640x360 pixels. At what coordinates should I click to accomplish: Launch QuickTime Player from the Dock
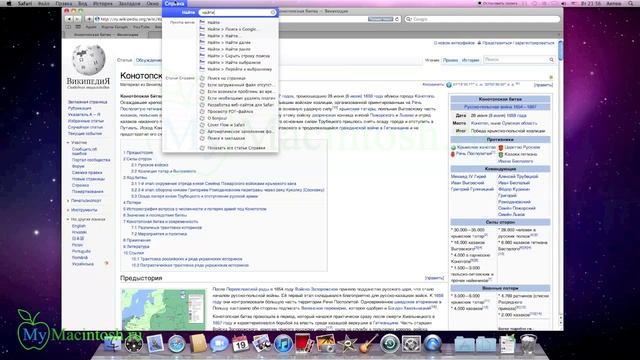pos(433,344)
